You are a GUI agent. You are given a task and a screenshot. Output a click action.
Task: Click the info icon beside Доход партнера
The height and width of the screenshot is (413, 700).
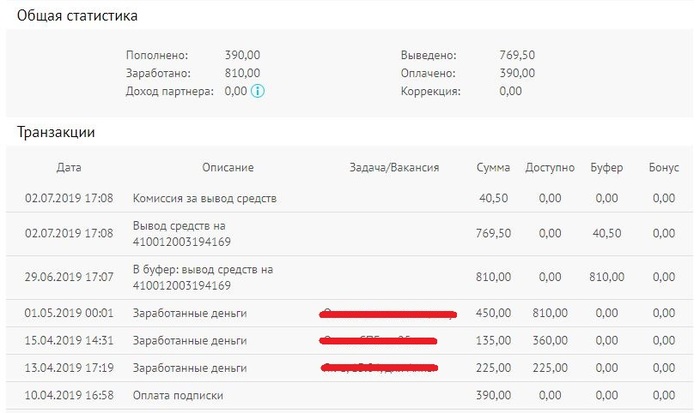[258, 91]
